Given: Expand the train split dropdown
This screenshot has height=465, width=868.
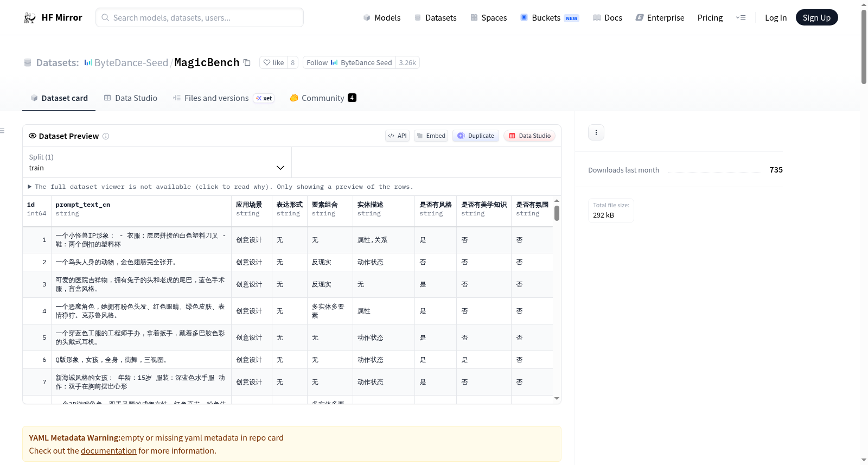Looking at the screenshot, I should coord(157,162).
